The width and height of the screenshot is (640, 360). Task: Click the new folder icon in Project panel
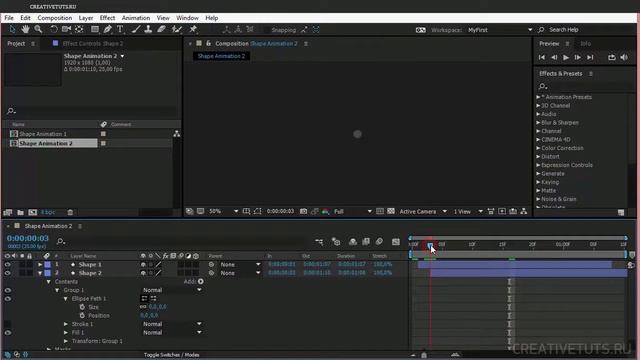pos(20,212)
